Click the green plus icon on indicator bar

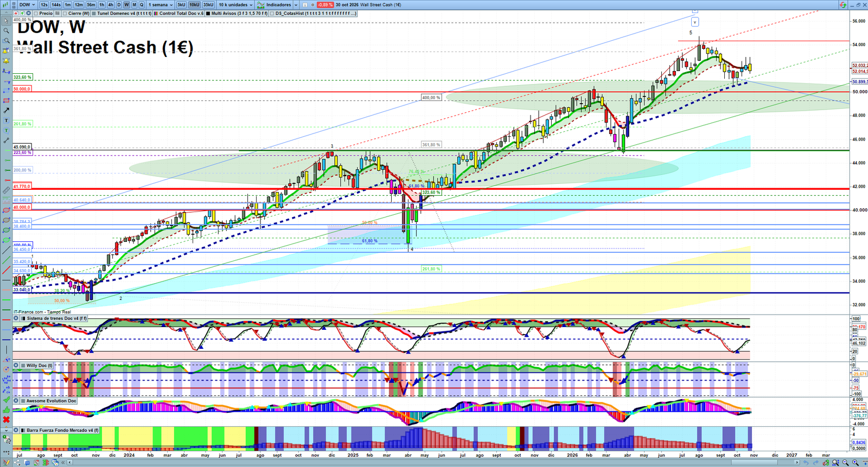coord(22,14)
